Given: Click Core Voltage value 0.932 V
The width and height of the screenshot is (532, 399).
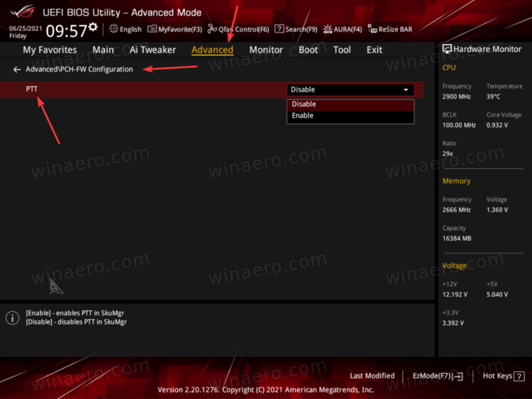Looking at the screenshot, I should (x=497, y=125).
